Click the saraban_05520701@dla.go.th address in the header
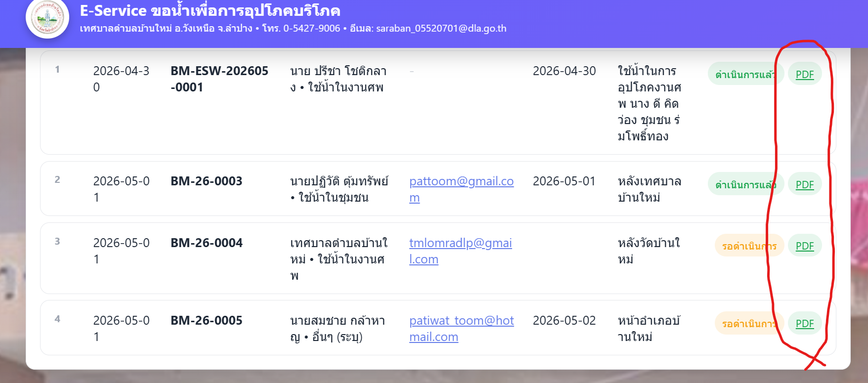This screenshot has width=868, height=383. tap(441, 28)
